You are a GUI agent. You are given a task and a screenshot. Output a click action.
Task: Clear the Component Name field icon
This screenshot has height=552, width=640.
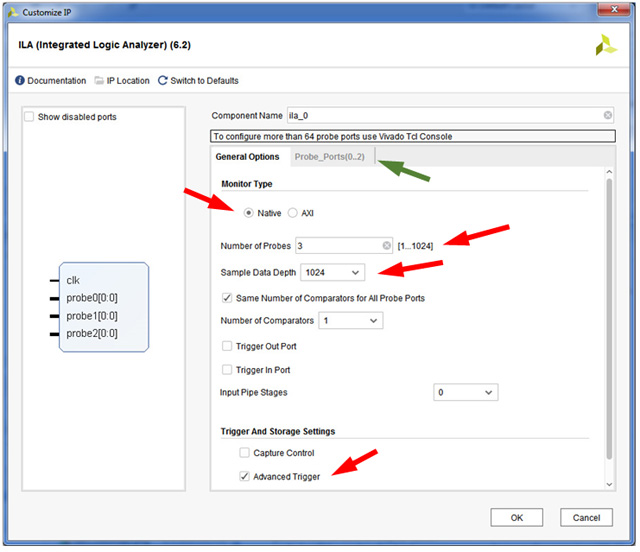[x=608, y=116]
